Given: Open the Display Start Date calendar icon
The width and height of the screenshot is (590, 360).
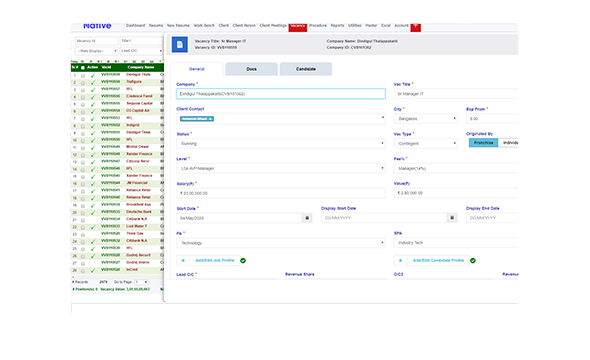Looking at the screenshot, I should coord(452,218).
